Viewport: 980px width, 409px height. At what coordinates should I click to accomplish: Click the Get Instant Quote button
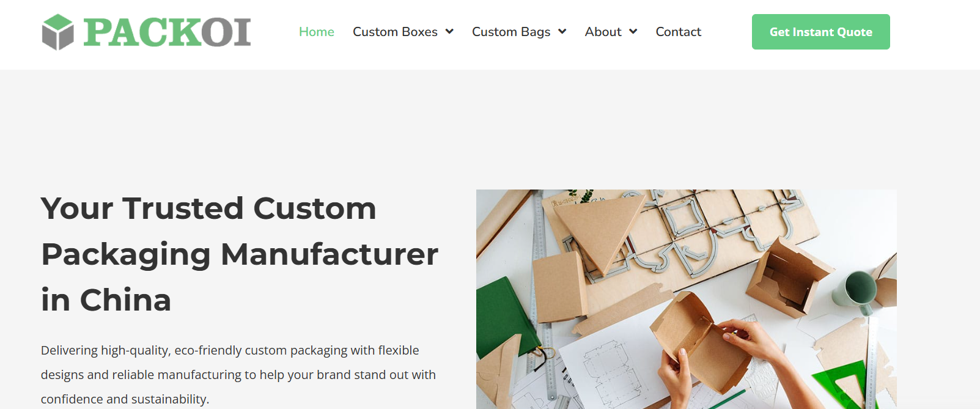click(x=821, y=32)
